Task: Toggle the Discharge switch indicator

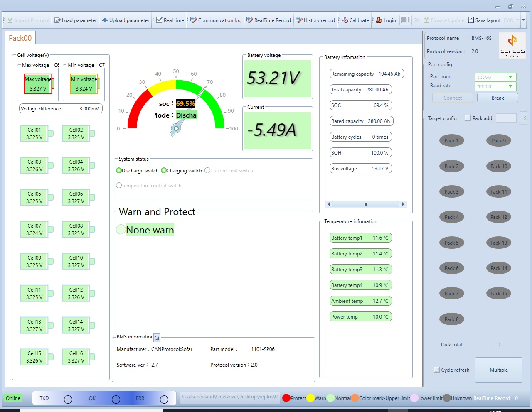Action: pos(119,170)
